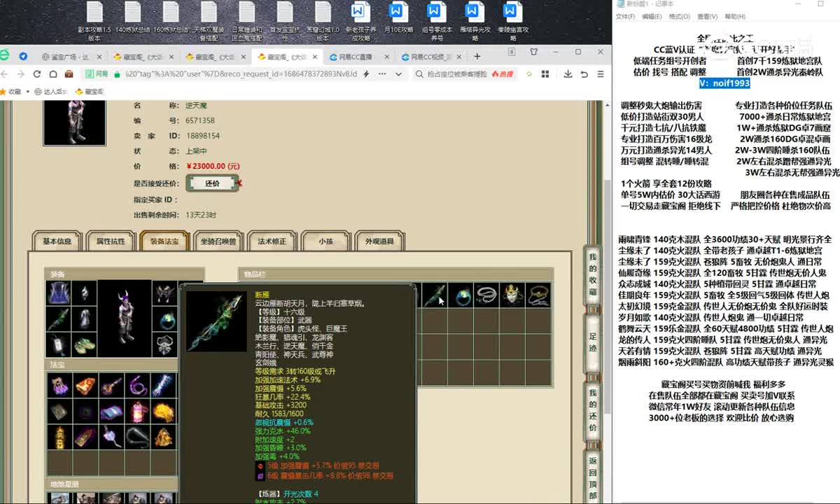This screenshot has height=504, width=840.
Task: Expand the 收藏 favorites dropdown arrow
Action: click(27, 91)
